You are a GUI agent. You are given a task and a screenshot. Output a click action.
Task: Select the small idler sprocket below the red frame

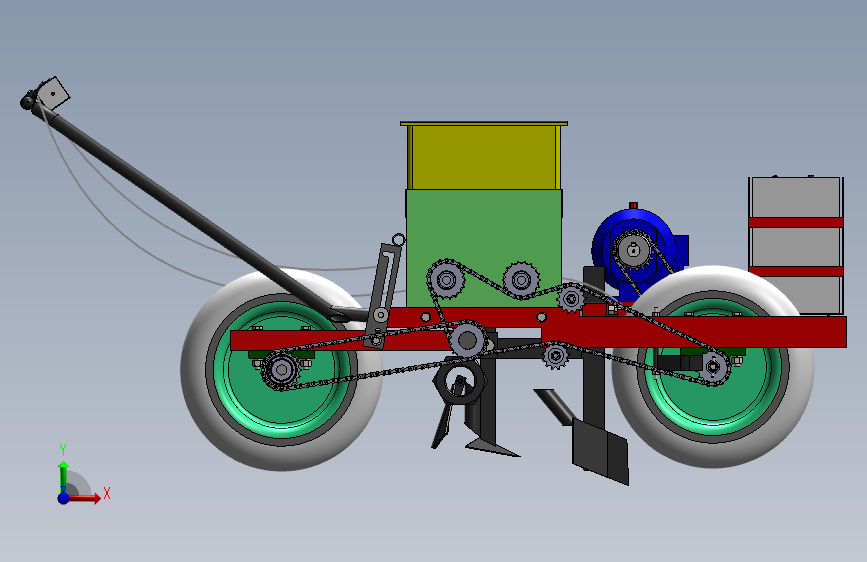pyautogui.click(x=555, y=356)
